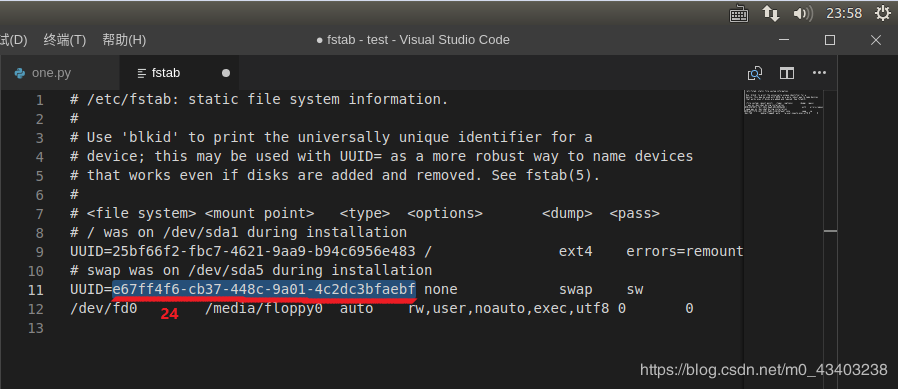Image resolution: width=898 pixels, height=389 pixels.
Task: Open the 帮助(H) menu
Action: point(124,40)
